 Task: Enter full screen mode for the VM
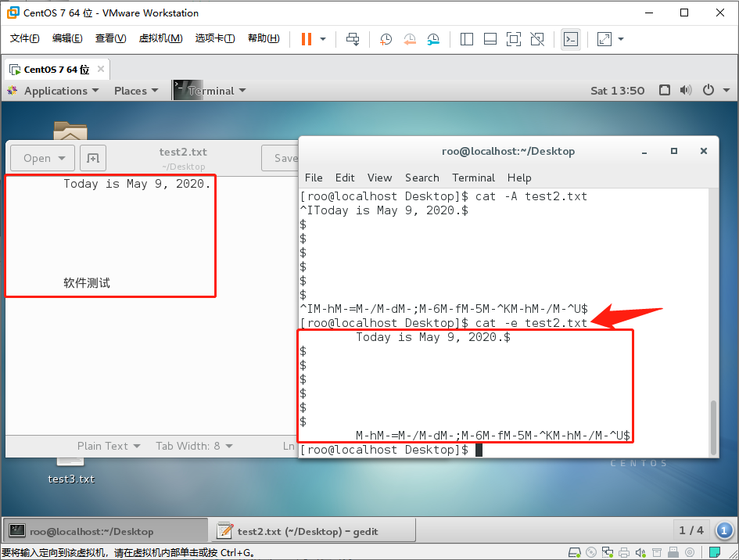[x=515, y=39]
